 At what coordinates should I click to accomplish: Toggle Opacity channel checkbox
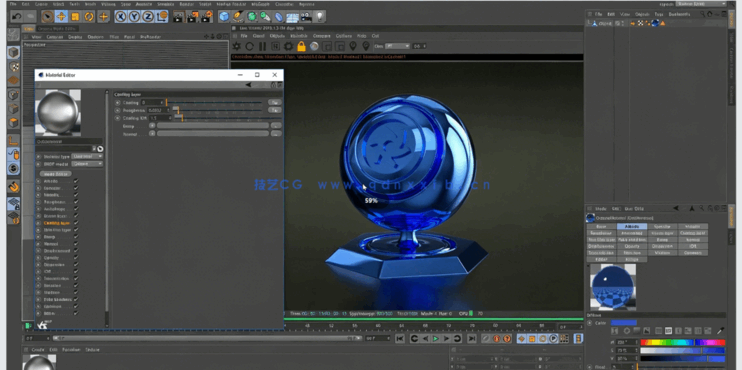point(76,258)
